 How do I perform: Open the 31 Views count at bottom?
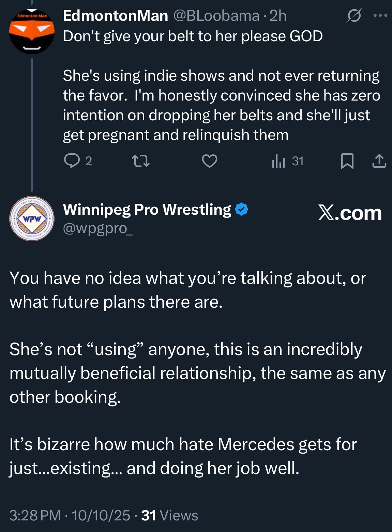coord(170,516)
